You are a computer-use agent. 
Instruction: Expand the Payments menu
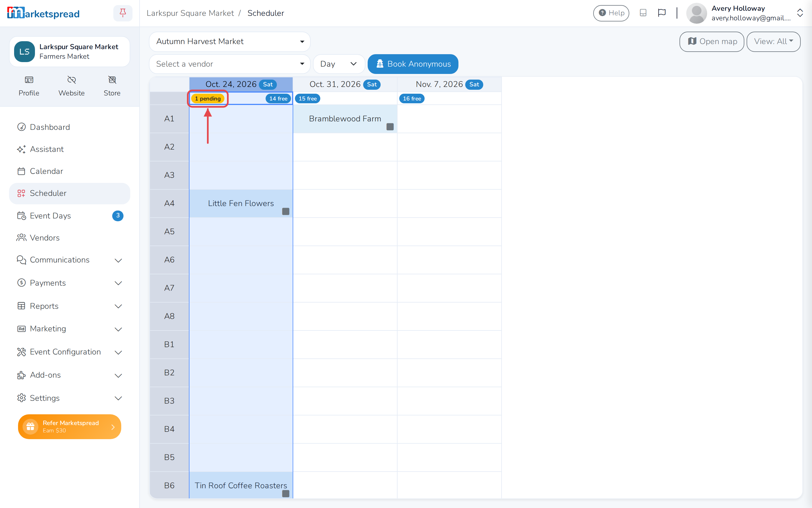pyautogui.click(x=69, y=283)
